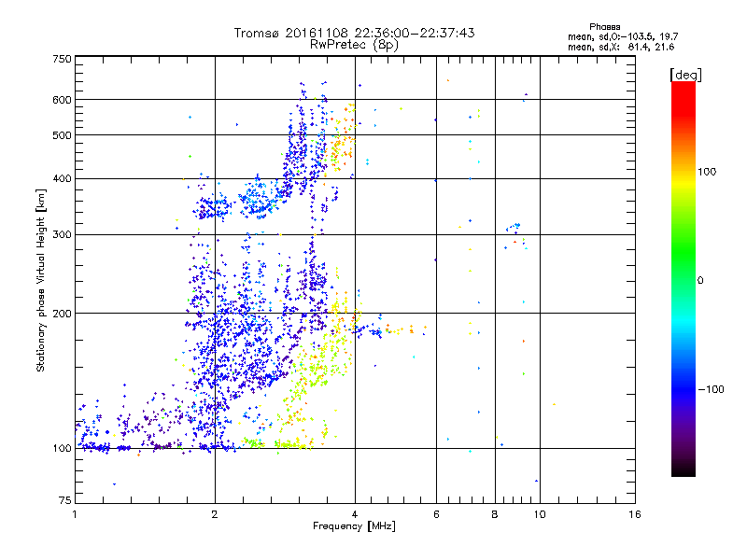Click the 'RwPretec (8p)' subtitle
Screen dimensions: 747x560
click(354, 45)
